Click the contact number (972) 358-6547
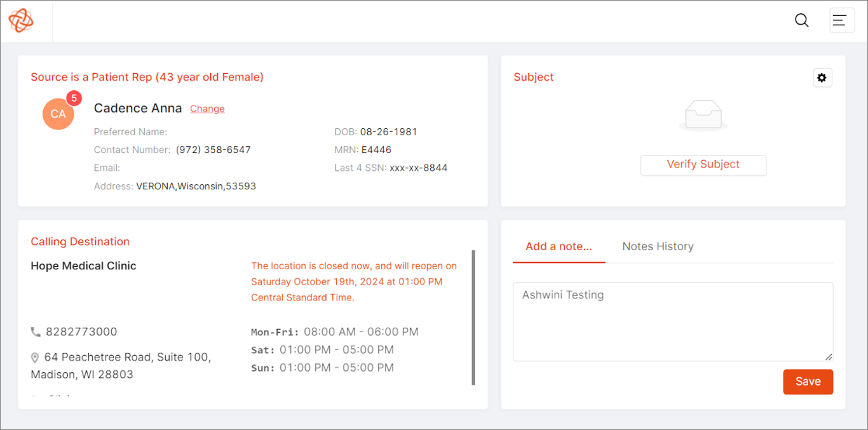This screenshot has width=868, height=430. [214, 150]
